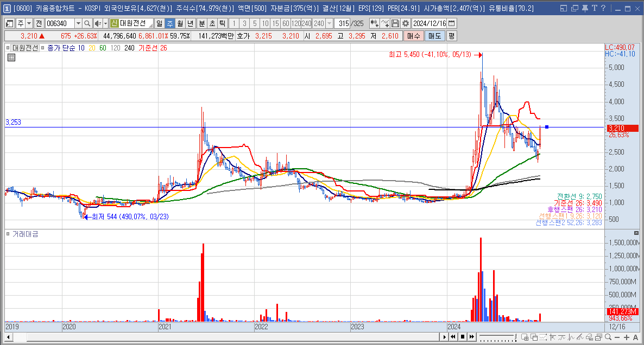The height and width of the screenshot is (345, 644).
Task: Open the stock code history dropdown
Action: [x=78, y=24]
